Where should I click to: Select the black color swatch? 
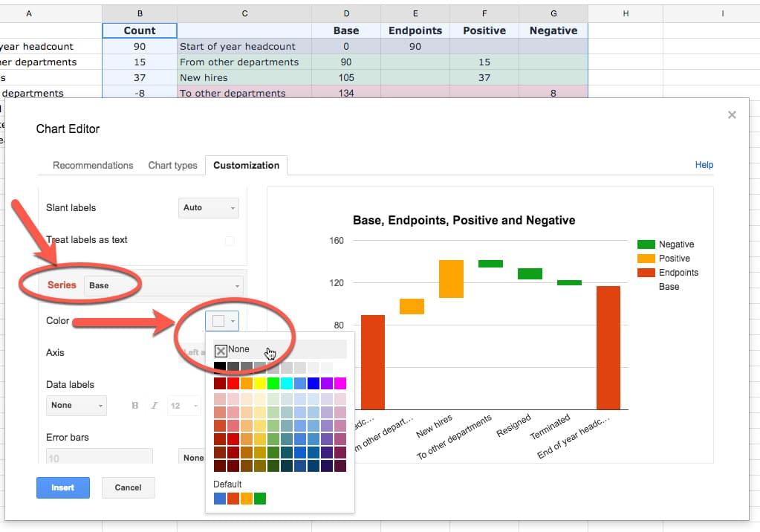[218, 366]
